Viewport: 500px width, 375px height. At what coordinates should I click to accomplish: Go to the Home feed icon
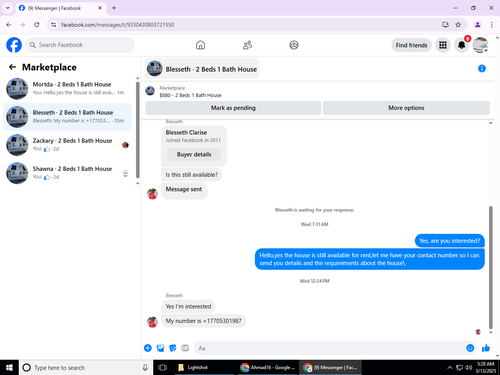(200, 45)
